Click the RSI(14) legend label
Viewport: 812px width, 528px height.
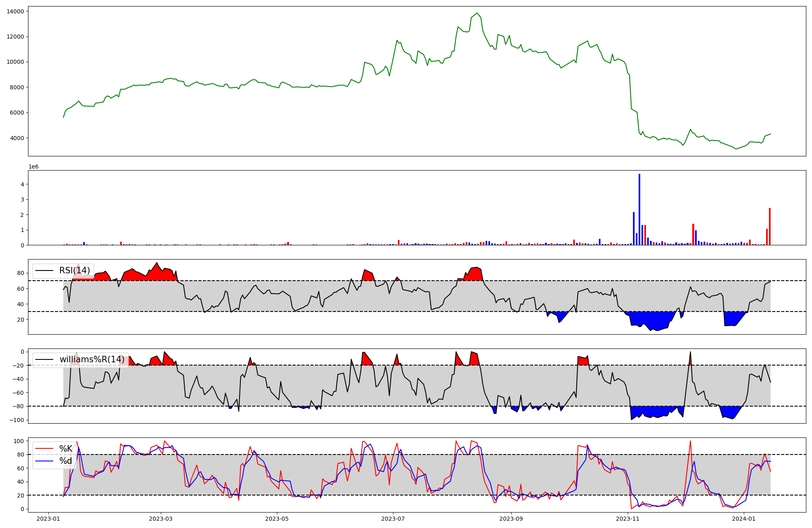[74, 270]
